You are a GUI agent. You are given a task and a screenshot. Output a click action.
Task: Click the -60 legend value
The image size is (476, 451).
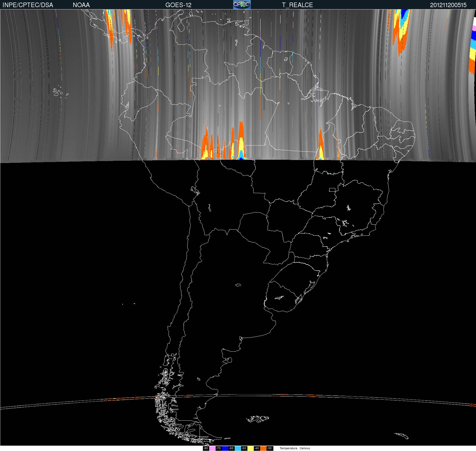tap(231, 448)
